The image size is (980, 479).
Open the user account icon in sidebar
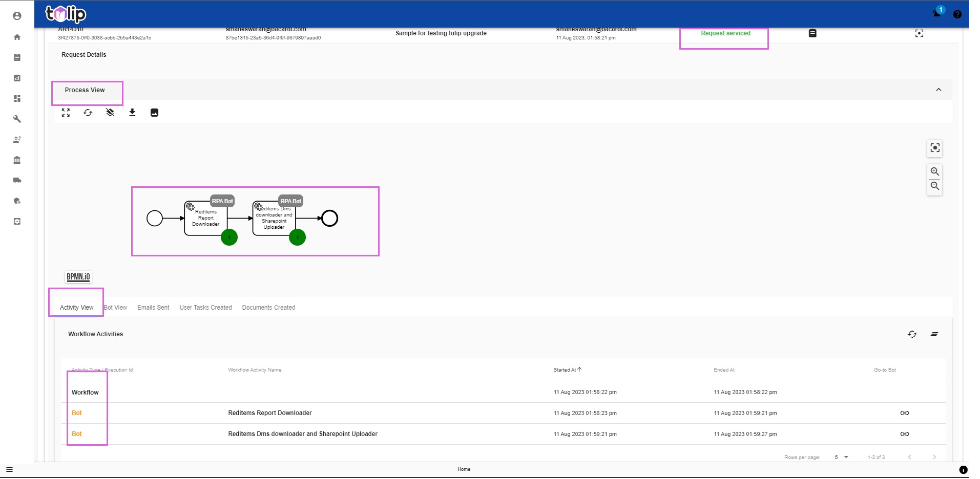17,16
